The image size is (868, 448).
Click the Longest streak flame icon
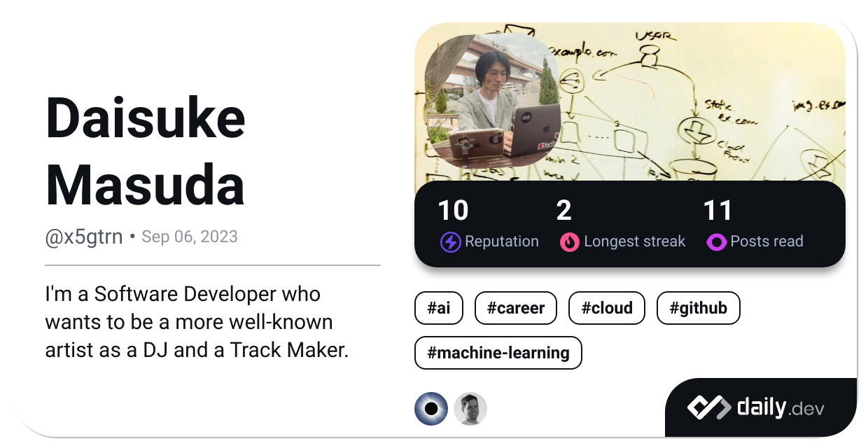(x=570, y=242)
